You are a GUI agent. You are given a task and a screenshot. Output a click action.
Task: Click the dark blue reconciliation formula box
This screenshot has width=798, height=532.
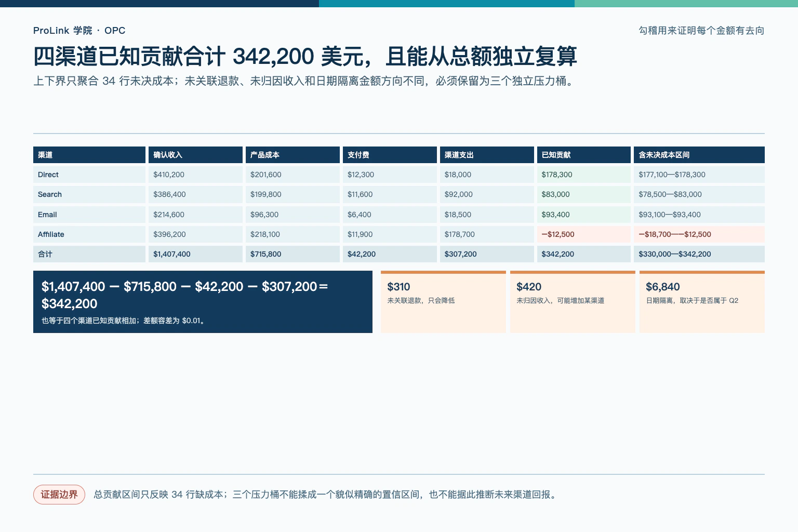(x=203, y=302)
